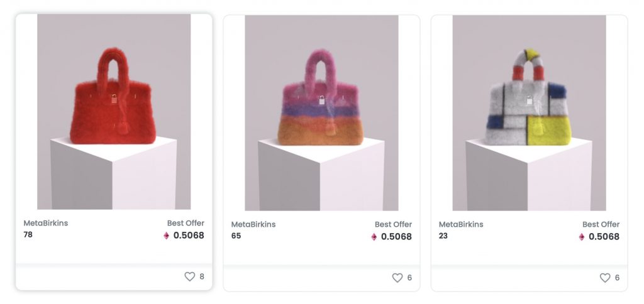Click MetaBirkins collection name on card 65

pos(253,224)
